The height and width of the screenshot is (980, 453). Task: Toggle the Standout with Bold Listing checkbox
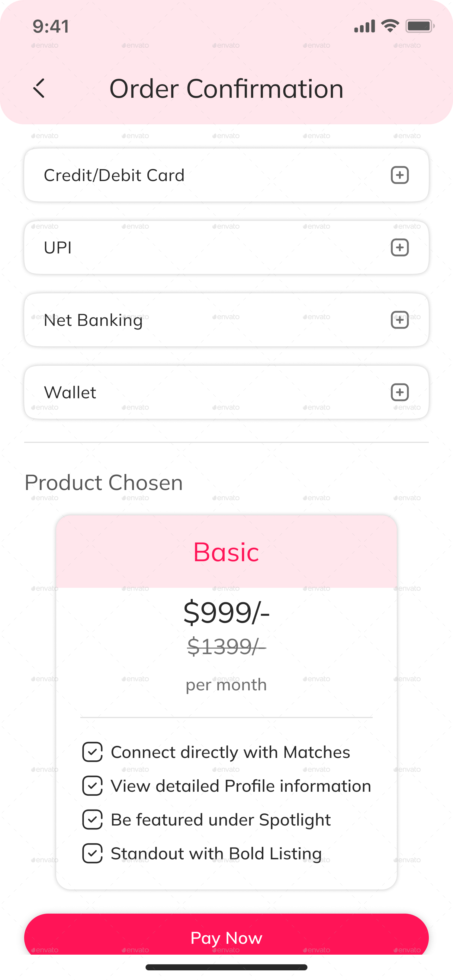pyautogui.click(x=92, y=853)
